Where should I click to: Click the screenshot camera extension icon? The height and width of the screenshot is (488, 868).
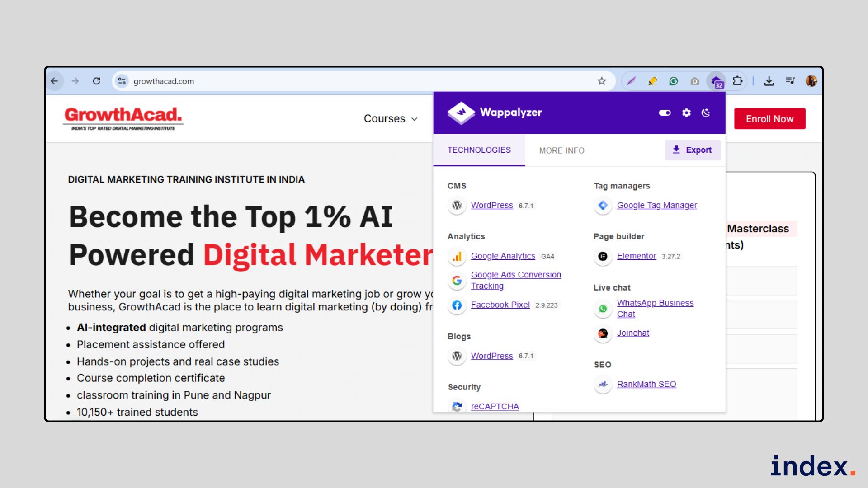(695, 81)
